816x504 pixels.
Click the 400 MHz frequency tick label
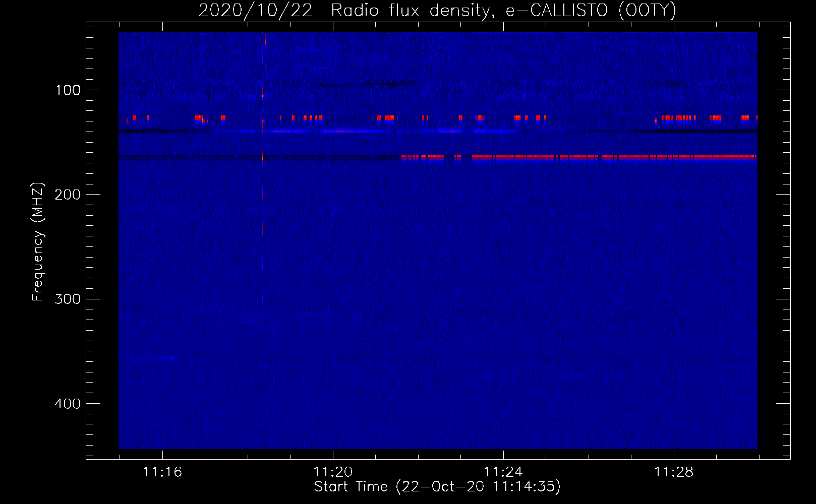[68, 404]
